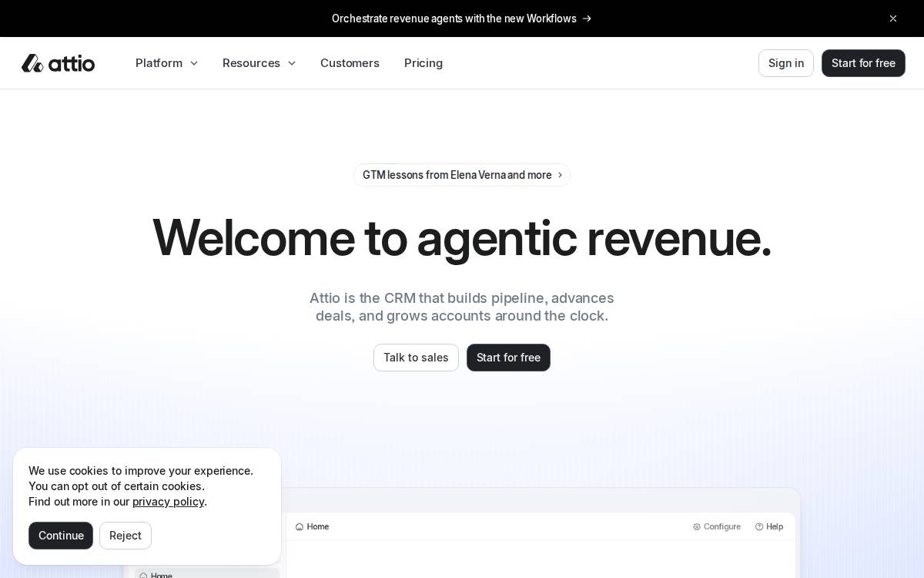This screenshot has height=578, width=924.
Task: Click Start for free under the headline
Action: [x=508, y=358]
